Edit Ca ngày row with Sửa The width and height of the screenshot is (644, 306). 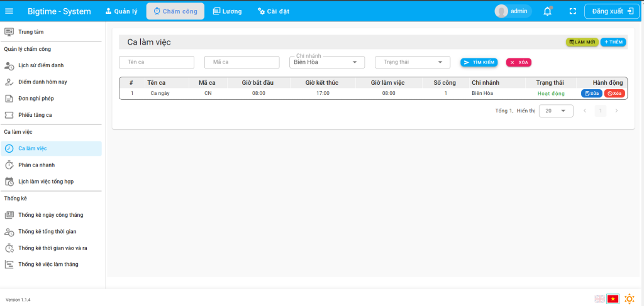point(591,94)
